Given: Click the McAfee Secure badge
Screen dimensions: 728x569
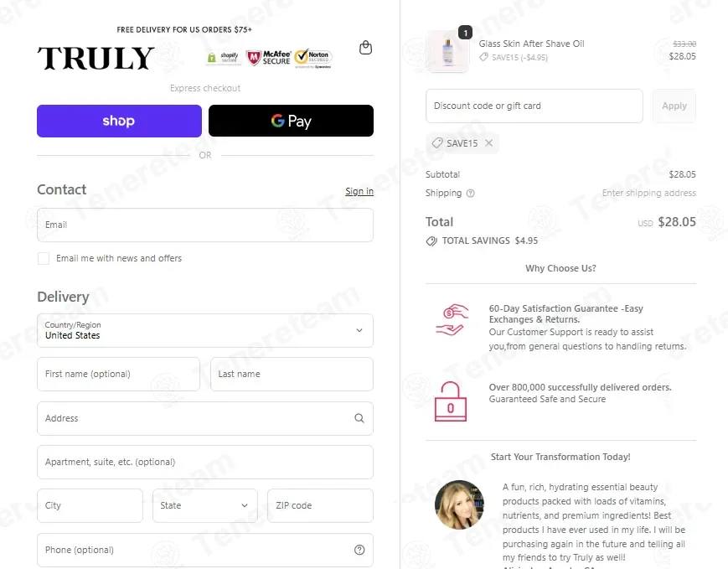Looking at the screenshot, I should (x=268, y=58).
